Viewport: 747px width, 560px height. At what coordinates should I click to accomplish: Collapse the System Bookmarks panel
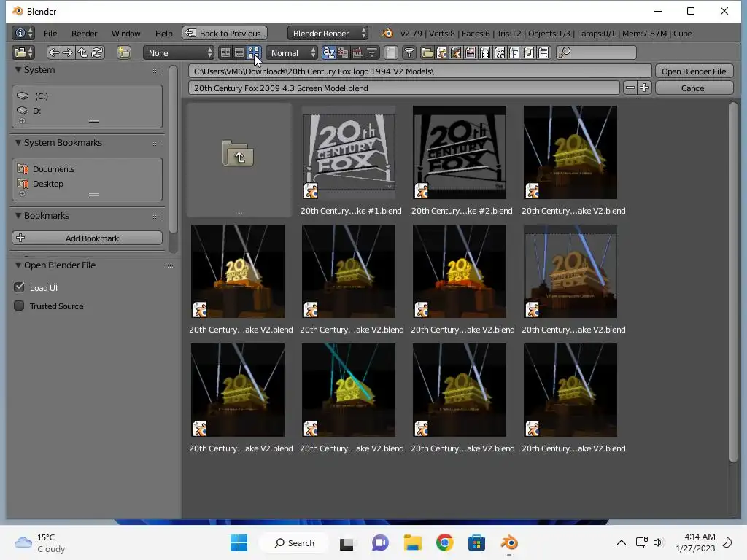pyautogui.click(x=18, y=142)
